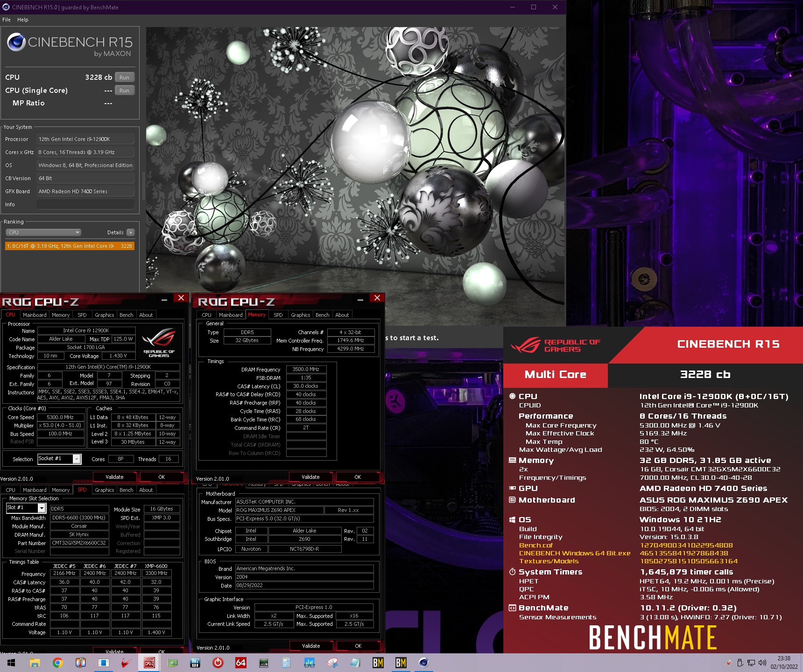The width and height of the screenshot is (803, 672).
Task: Open the CPU ranking dropdown in Cinebench
Action: [43, 232]
